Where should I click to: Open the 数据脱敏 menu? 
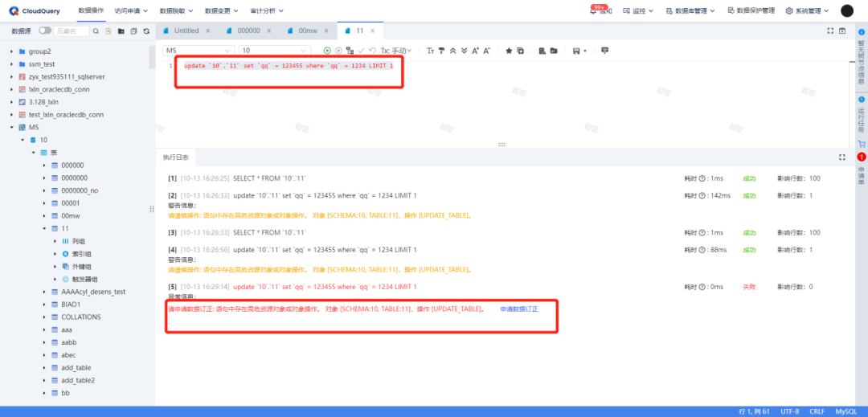pyautogui.click(x=176, y=10)
